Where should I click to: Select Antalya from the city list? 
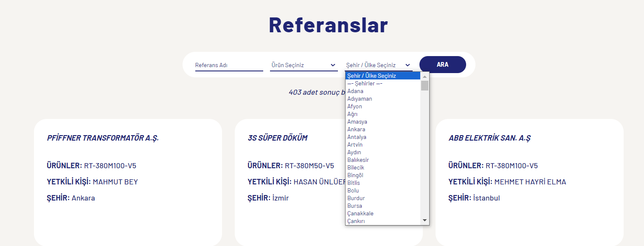[383, 137]
